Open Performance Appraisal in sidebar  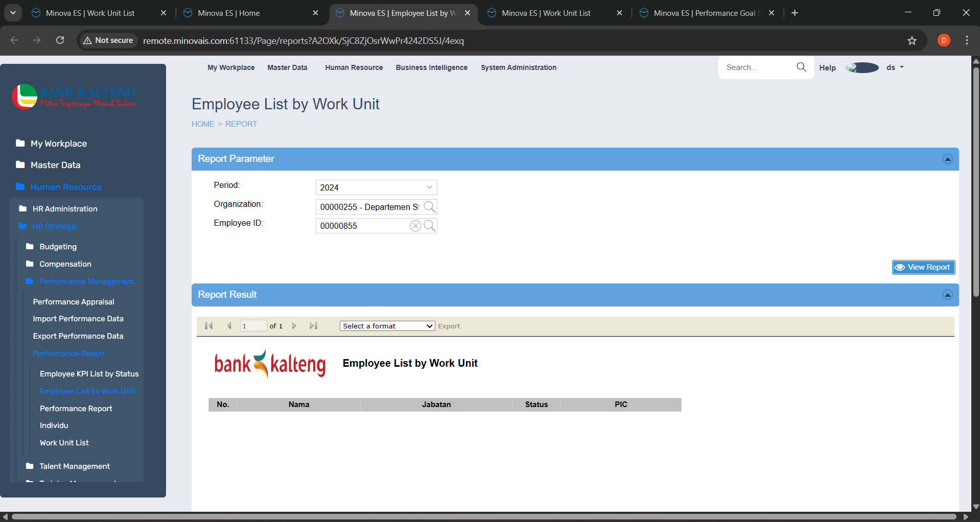point(74,302)
